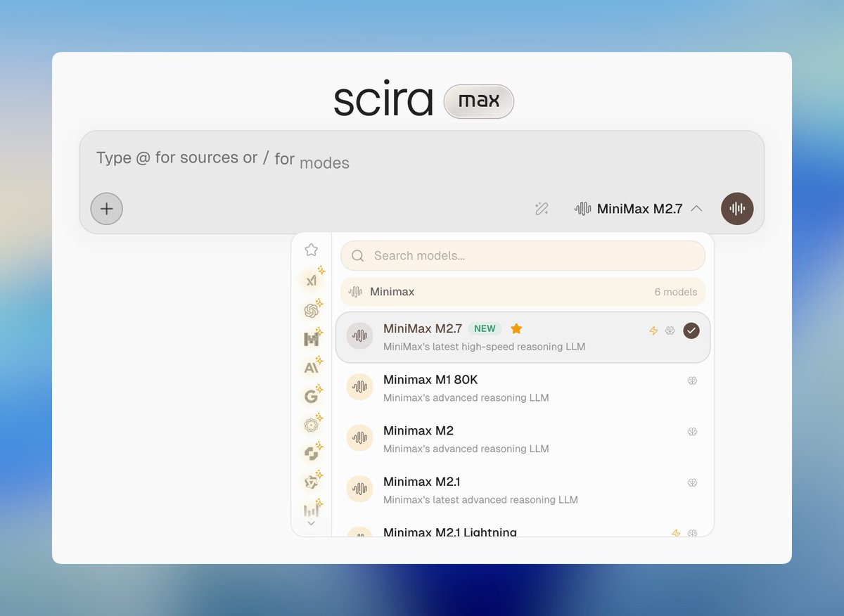This screenshot has width=844, height=616.
Task: Start voice mode with round waveform button
Action: (737, 208)
